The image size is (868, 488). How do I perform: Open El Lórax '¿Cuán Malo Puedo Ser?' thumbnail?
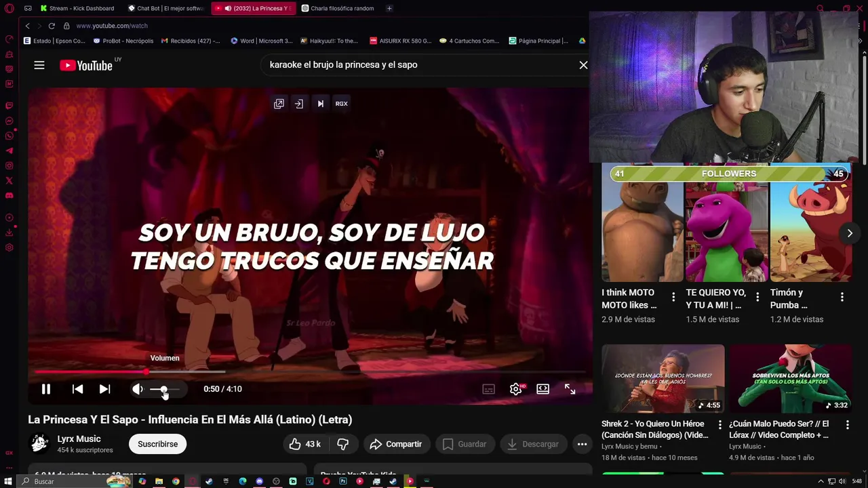click(791, 378)
